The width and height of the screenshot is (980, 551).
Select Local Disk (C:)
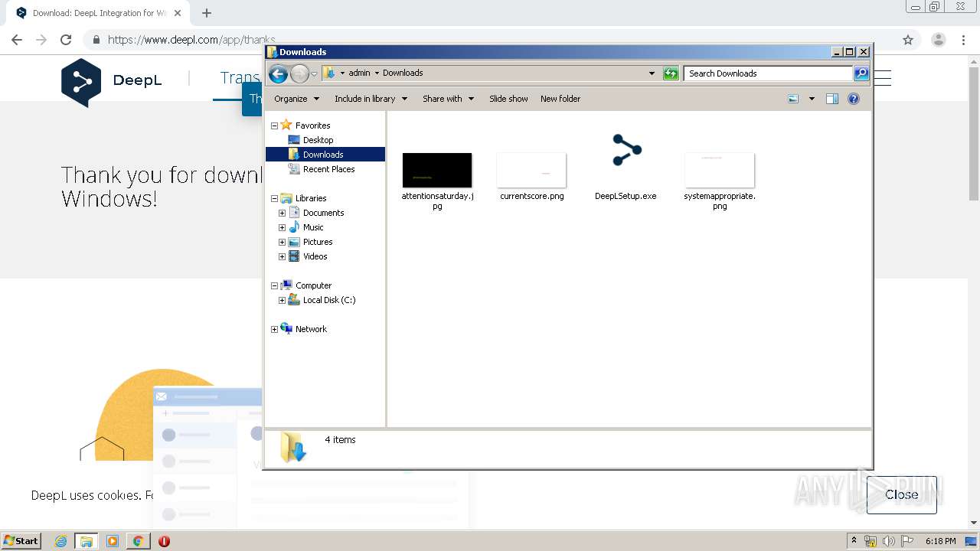tap(329, 300)
